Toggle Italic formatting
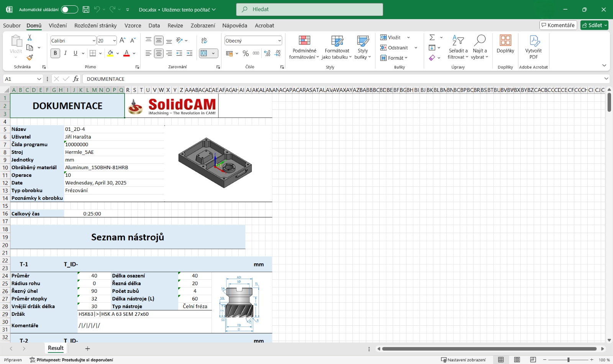The height and width of the screenshot is (364, 613). [x=66, y=53]
